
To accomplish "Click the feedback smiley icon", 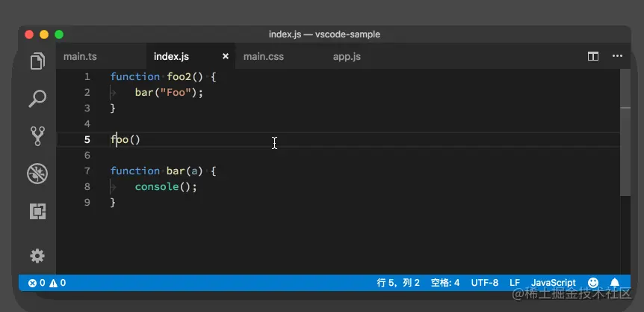I will 593,283.
